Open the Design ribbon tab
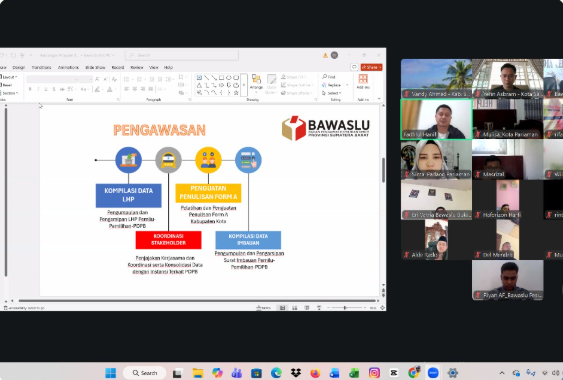563x380 pixels. (x=19, y=68)
